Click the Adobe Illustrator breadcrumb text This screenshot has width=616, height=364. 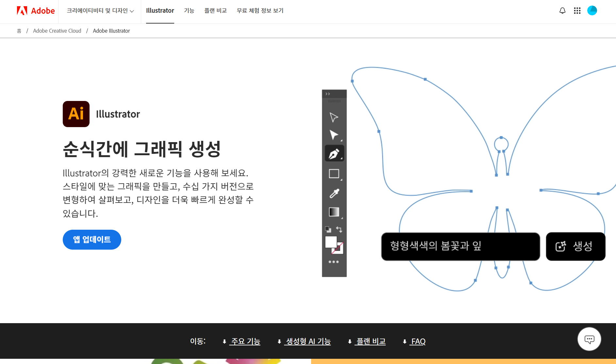(x=111, y=31)
